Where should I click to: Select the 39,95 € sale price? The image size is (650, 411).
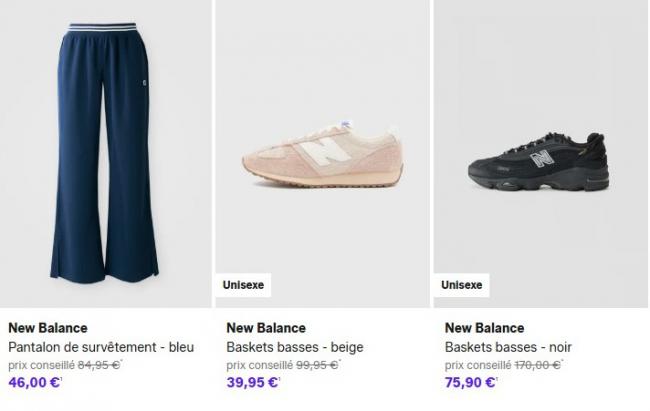(x=252, y=382)
